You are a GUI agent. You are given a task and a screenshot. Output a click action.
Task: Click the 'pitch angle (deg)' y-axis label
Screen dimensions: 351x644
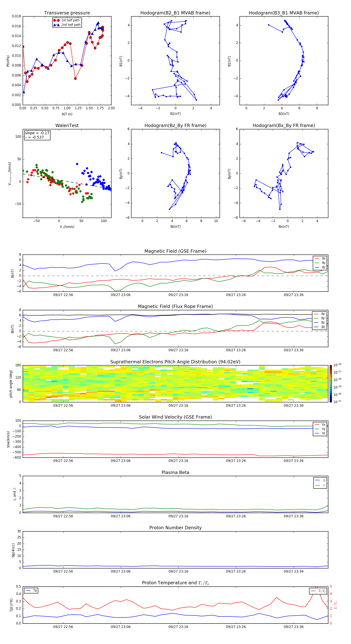[x=11, y=383]
